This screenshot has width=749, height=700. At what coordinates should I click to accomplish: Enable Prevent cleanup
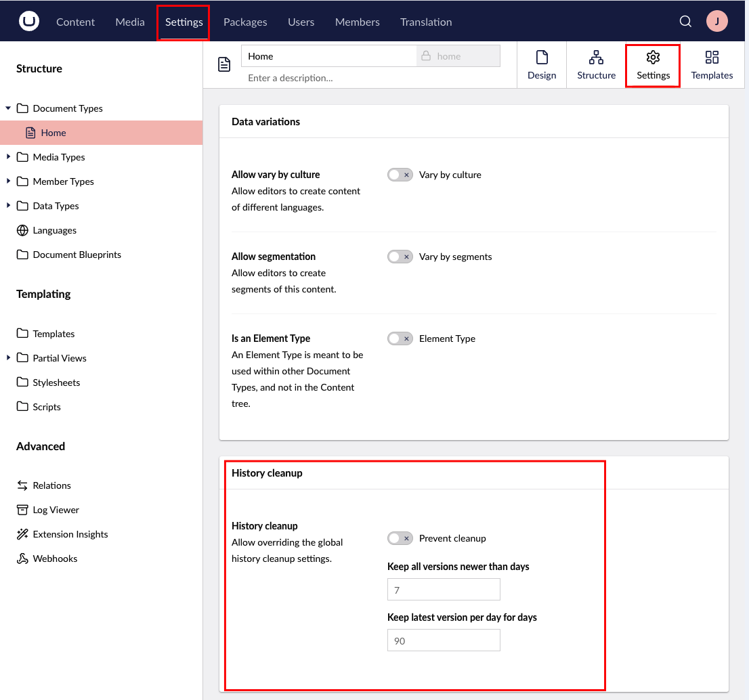point(400,538)
